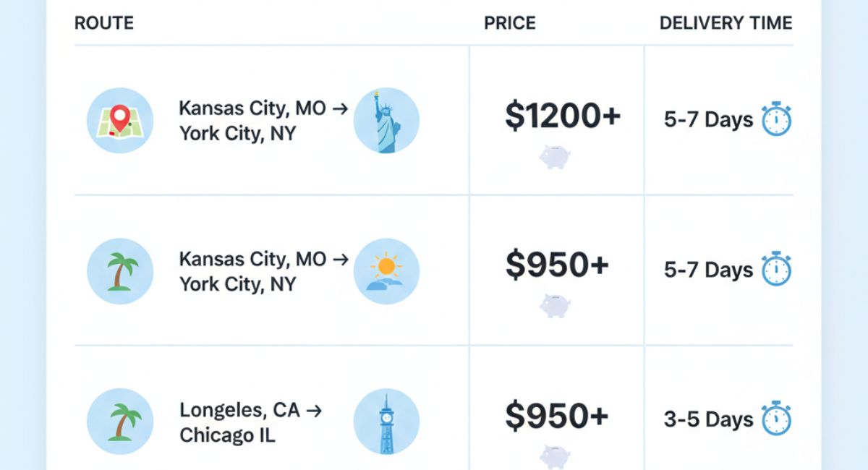Click the palm tree icon on the second row

[120, 270]
